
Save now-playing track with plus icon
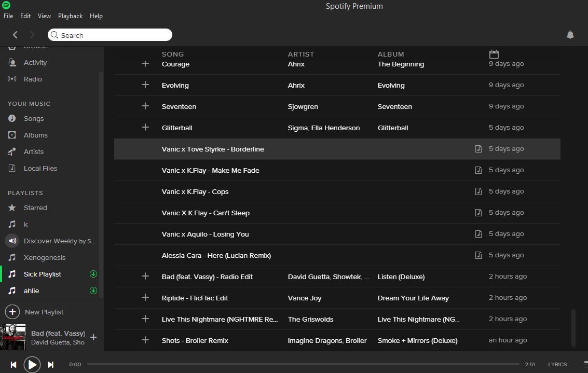pos(93,337)
